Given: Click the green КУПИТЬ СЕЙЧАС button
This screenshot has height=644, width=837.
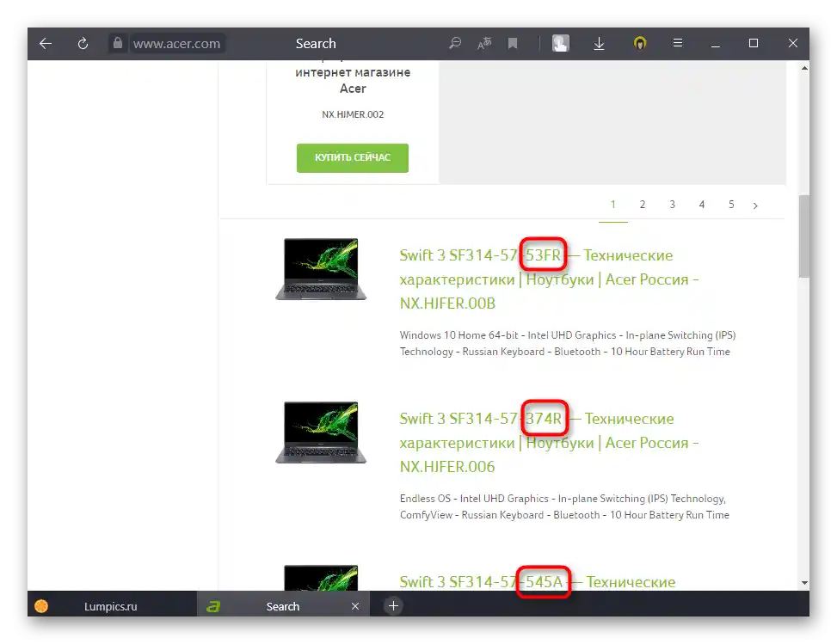Looking at the screenshot, I should tap(353, 157).
